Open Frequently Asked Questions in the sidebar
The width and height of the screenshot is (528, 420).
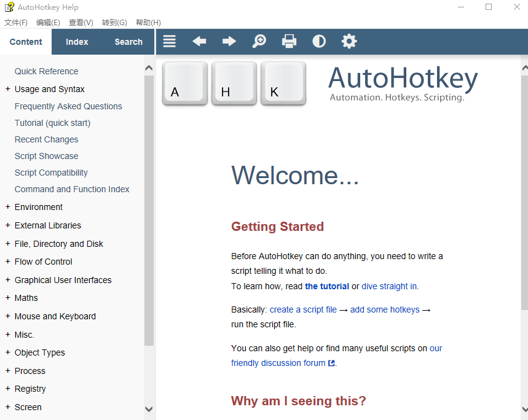[68, 106]
